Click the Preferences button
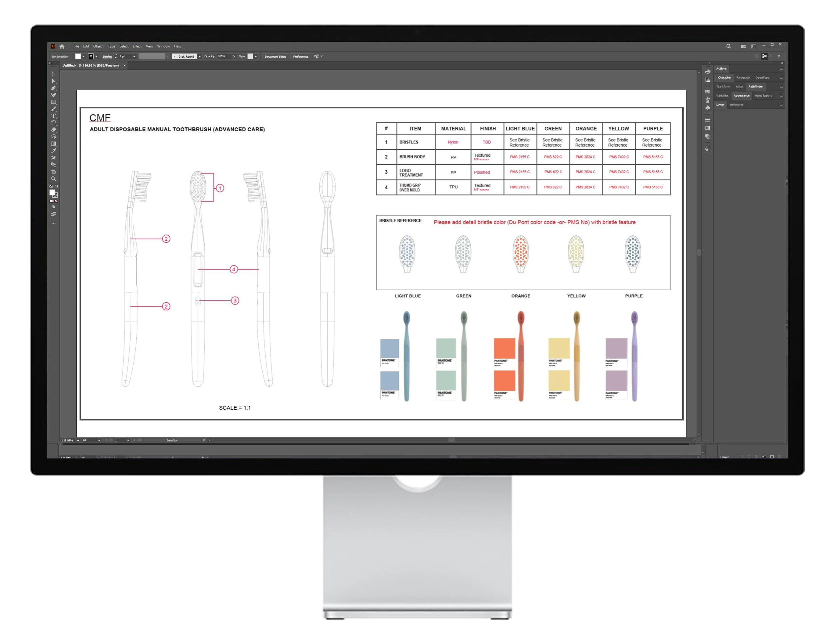This screenshot has width=833, height=644. pyautogui.click(x=301, y=56)
